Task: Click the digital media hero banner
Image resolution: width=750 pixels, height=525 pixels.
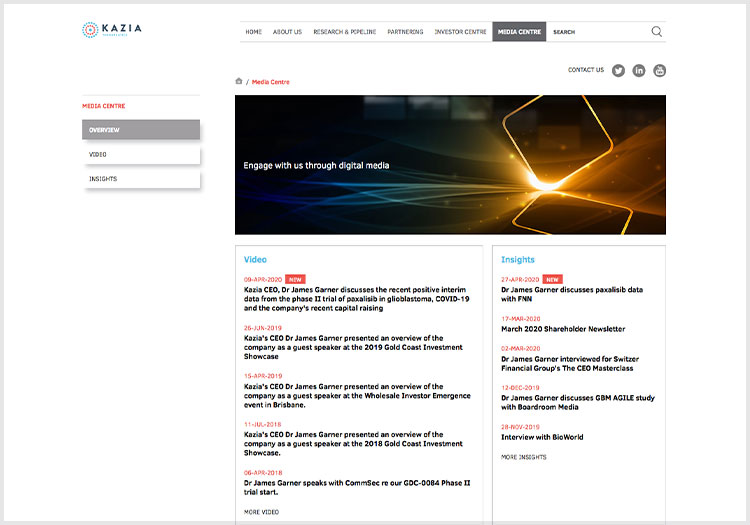Action: (450, 165)
